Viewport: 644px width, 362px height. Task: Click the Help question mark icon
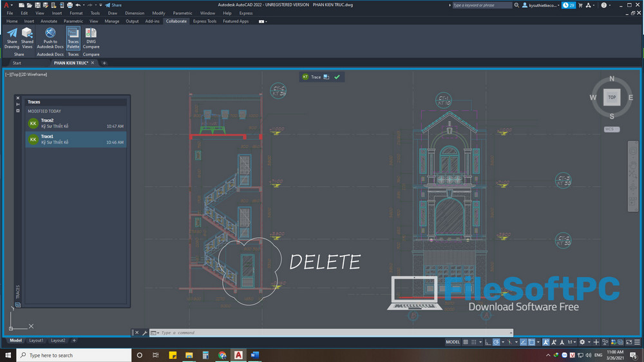coord(604,5)
